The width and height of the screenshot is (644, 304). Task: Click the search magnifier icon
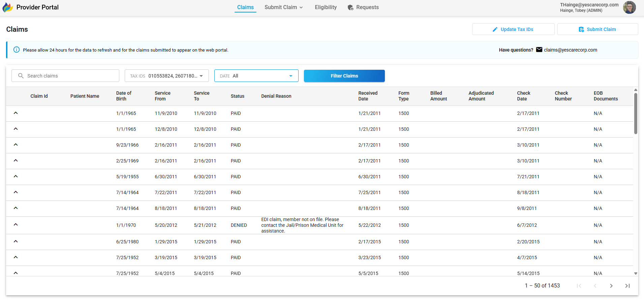pos(21,76)
